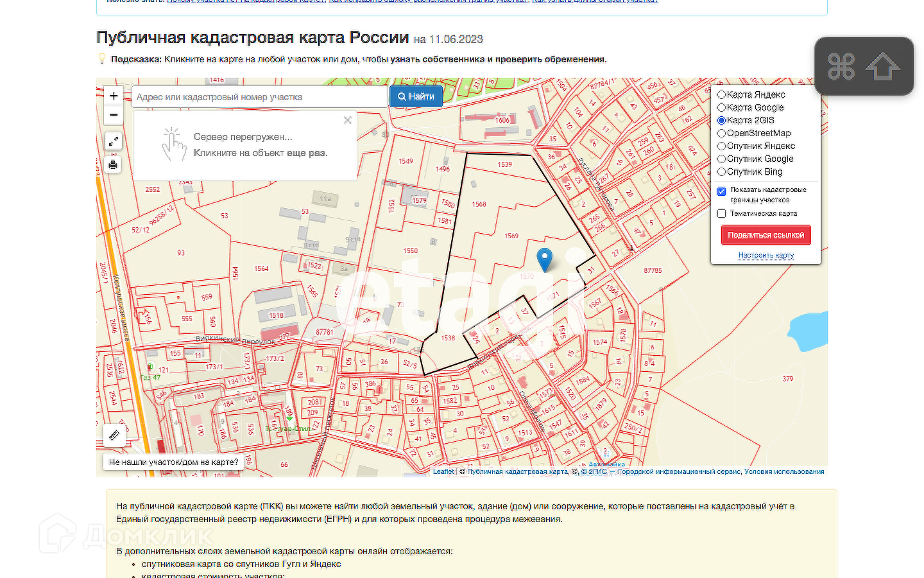The height and width of the screenshot is (578, 924).
Task: Click parcel 1518 on the map
Action: [277, 315]
